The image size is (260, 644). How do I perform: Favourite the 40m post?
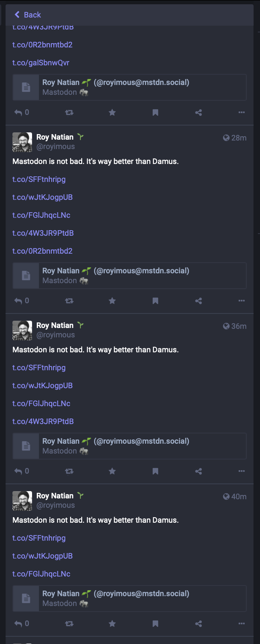tap(112, 624)
